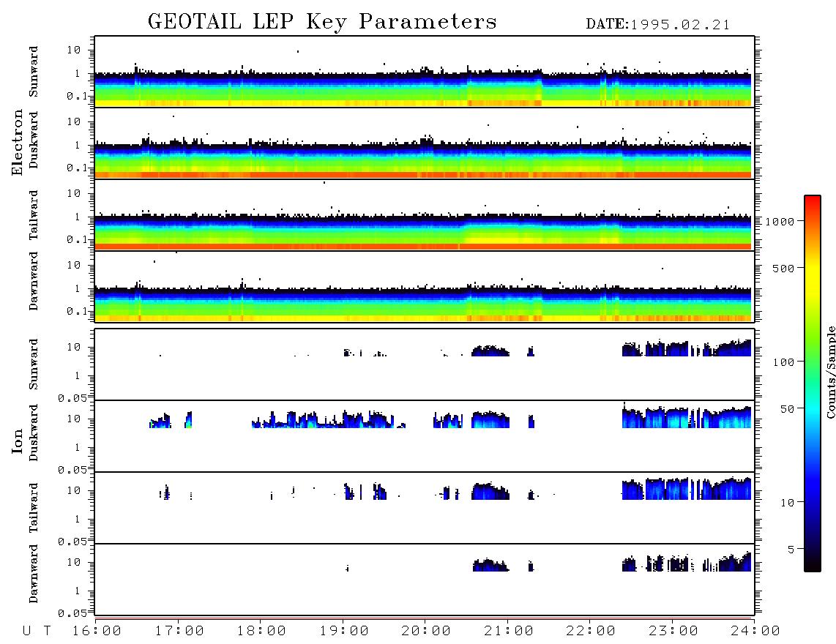
Task: Select the Ion Duskward panel label
Action: click(x=34, y=433)
